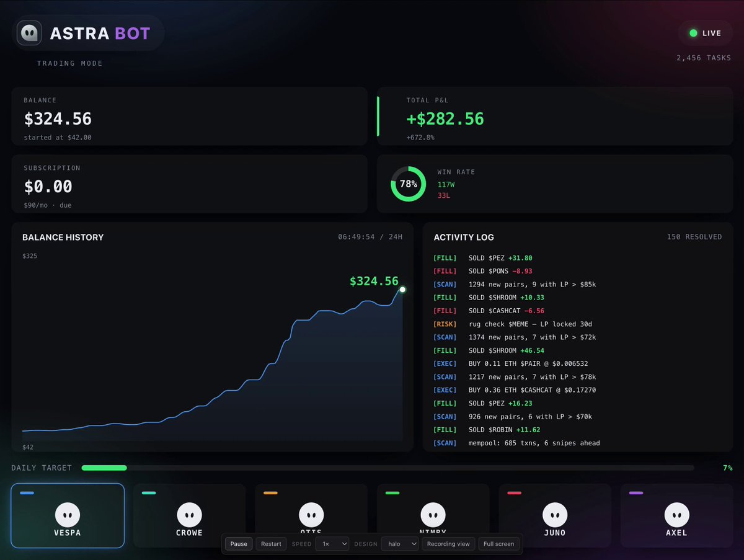Select the CROWE bot avatar
This screenshot has width=744, height=560.
(190, 515)
